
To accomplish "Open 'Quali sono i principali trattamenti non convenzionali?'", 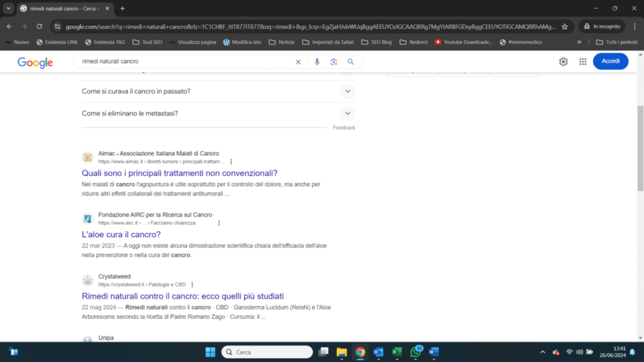I will tap(179, 173).
